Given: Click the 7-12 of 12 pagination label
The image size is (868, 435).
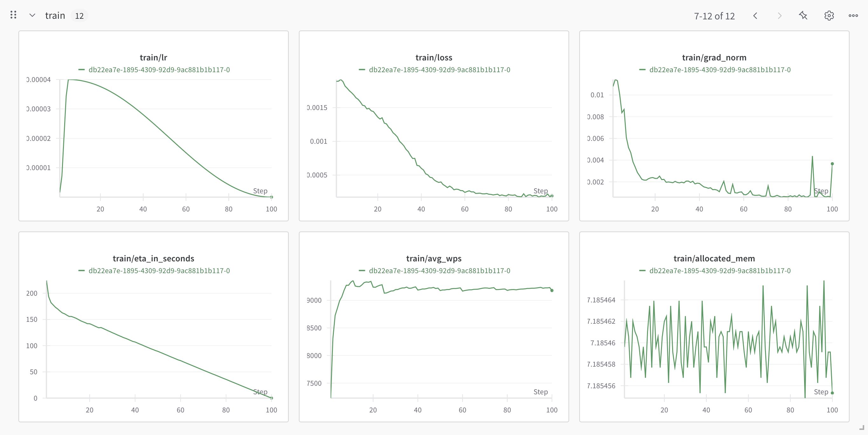Looking at the screenshot, I should pyautogui.click(x=714, y=16).
